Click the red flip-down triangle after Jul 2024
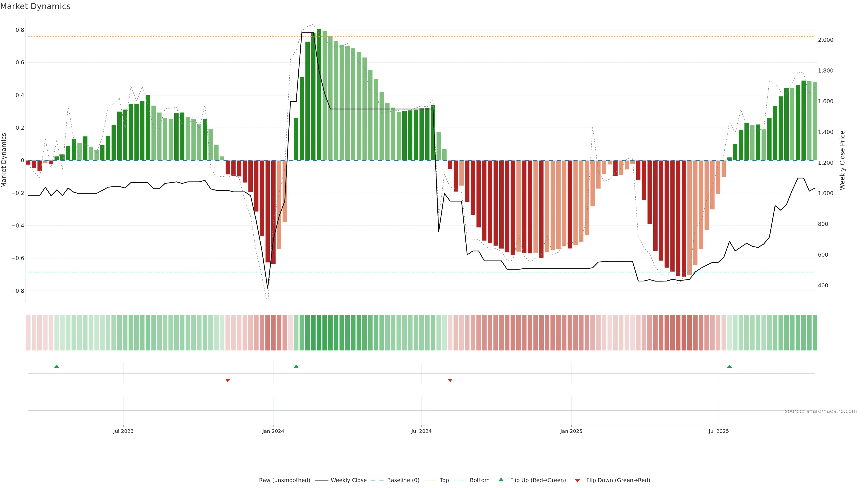The height and width of the screenshot is (488, 868). click(450, 380)
